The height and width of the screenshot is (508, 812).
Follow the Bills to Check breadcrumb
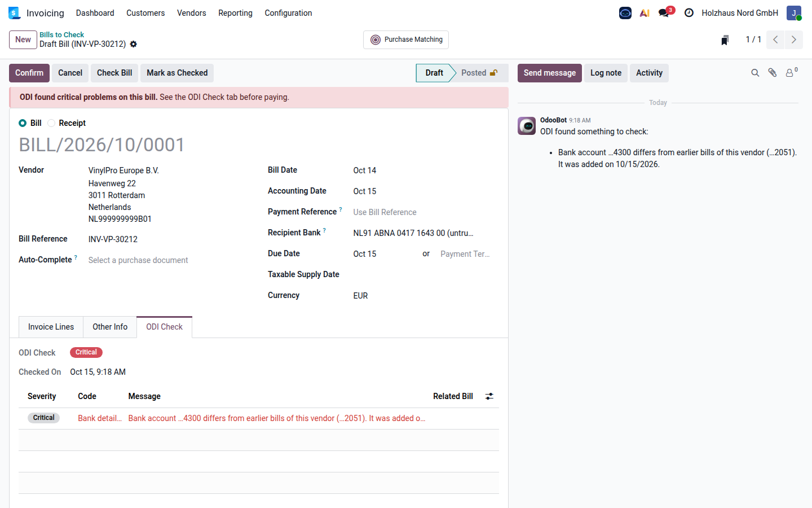tap(61, 34)
